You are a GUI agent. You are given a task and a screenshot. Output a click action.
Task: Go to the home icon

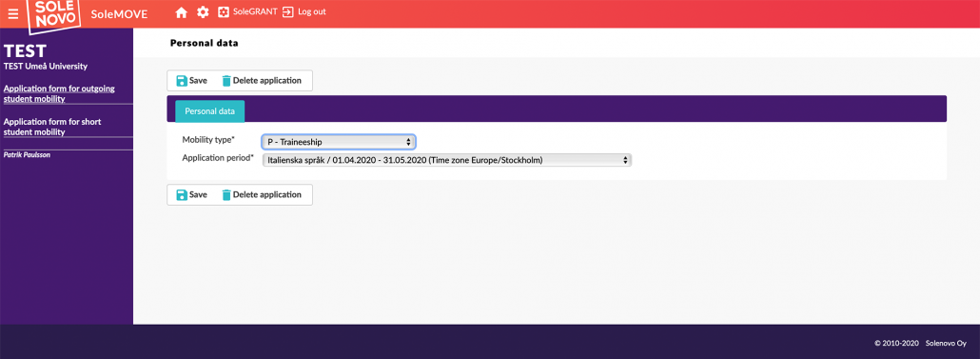point(181,11)
